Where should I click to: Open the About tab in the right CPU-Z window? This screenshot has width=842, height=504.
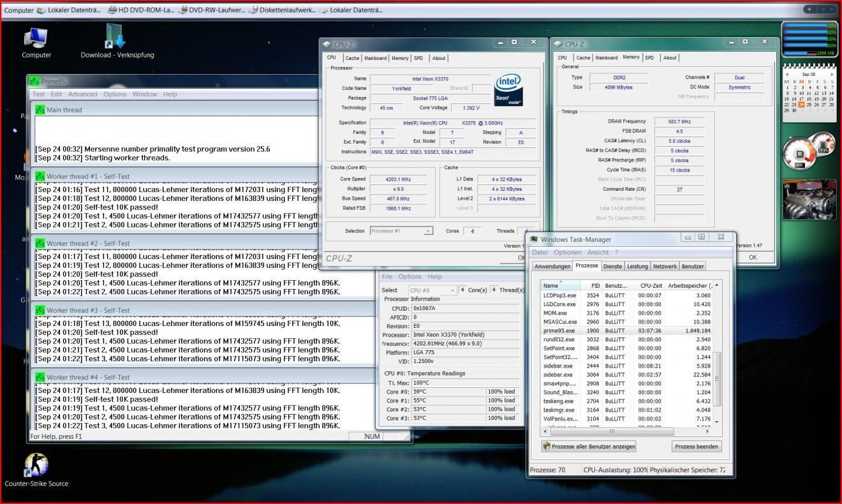pos(670,58)
